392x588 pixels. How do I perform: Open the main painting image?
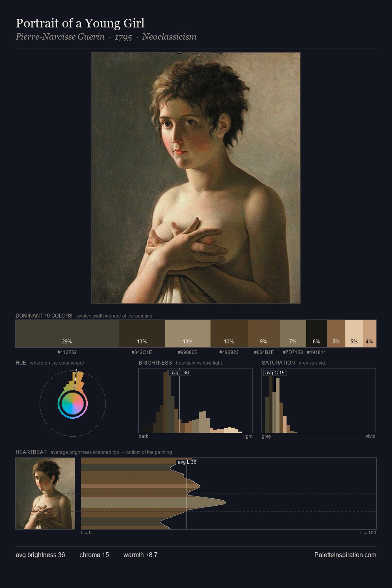coord(196,178)
